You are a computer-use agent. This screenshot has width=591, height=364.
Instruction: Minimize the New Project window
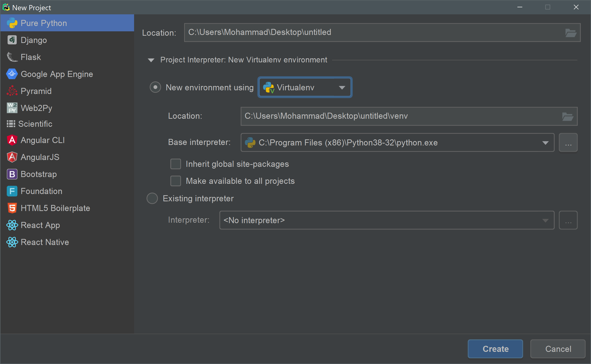pos(520,7)
